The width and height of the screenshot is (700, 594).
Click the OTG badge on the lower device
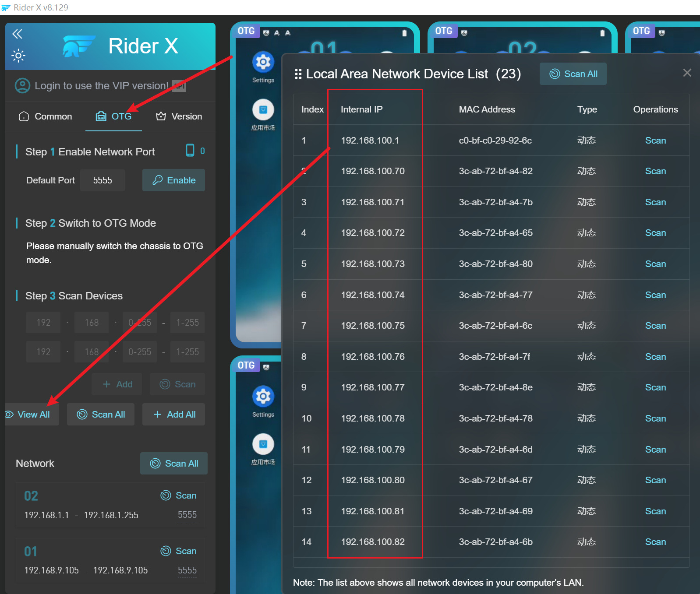pos(246,366)
